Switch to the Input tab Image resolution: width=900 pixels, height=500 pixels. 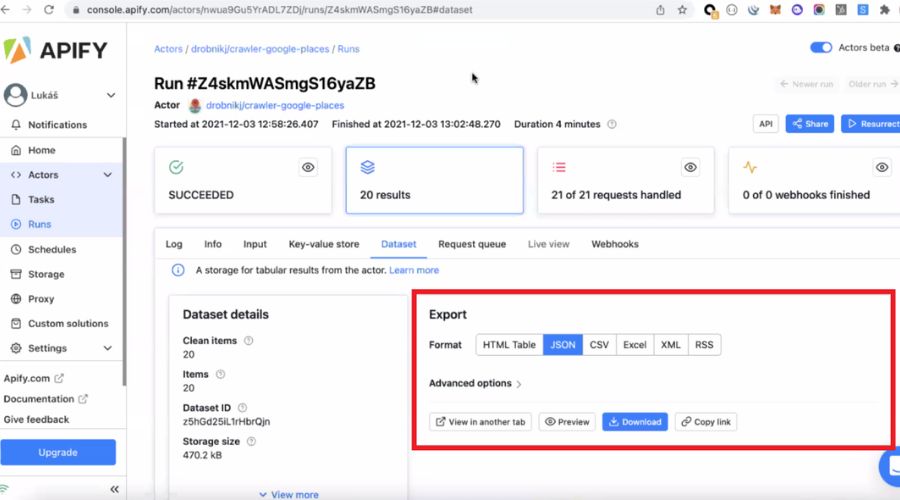point(255,244)
